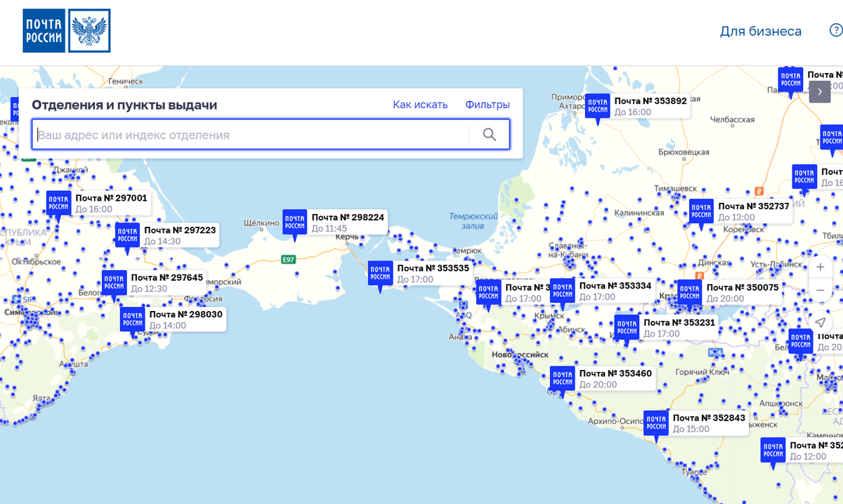Select post office marker № 352843
This screenshot has height=504, width=843.
(656, 424)
